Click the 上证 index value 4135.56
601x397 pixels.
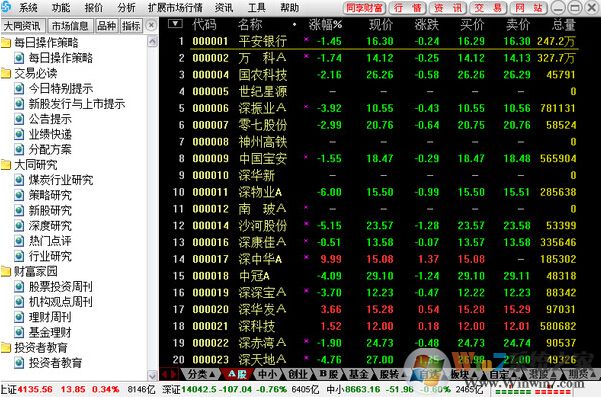[35, 390]
